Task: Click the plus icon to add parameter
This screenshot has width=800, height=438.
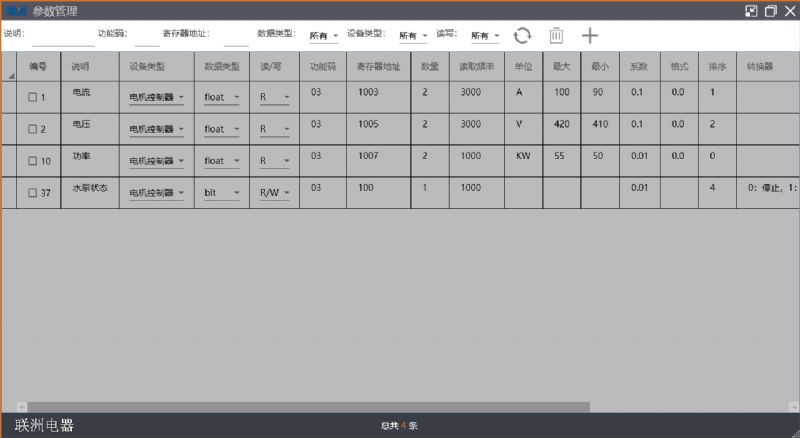Action: tap(590, 35)
